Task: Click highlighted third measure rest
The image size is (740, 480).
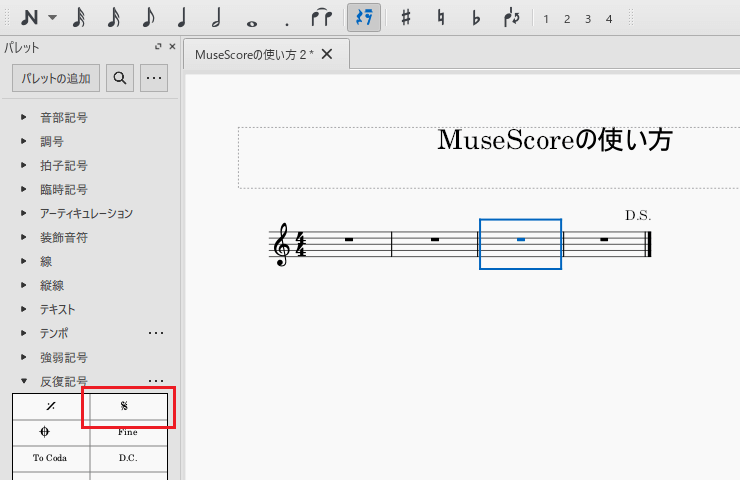Action: point(521,240)
